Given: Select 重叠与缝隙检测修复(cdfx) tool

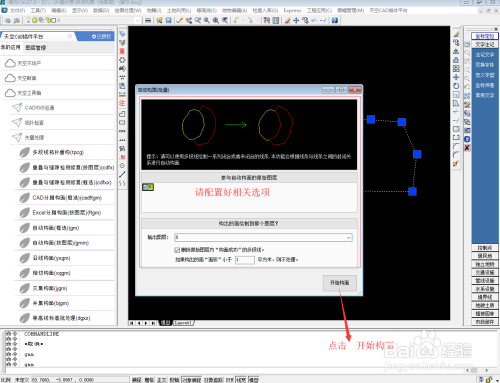Looking at the screenshot, I should click(x=66, y=167).
